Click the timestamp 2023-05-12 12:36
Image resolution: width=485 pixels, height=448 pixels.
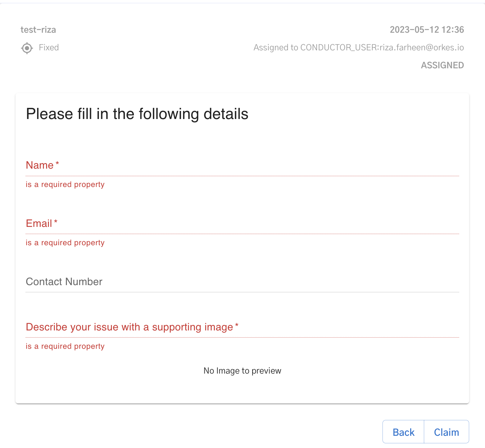(427, 29)
